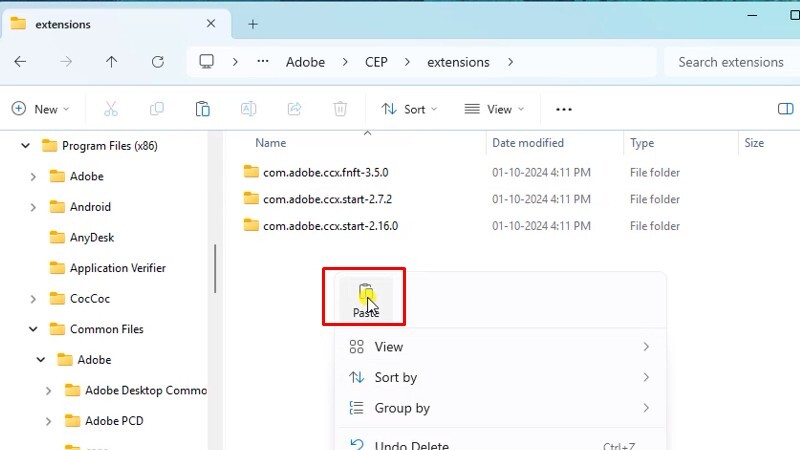Open a new tab with plus button
Screen dimensions: 800x450
(x=253, y=24)
